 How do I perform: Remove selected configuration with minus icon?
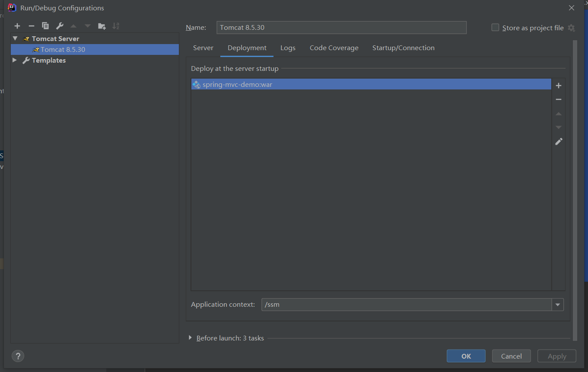tap(31, 26)
